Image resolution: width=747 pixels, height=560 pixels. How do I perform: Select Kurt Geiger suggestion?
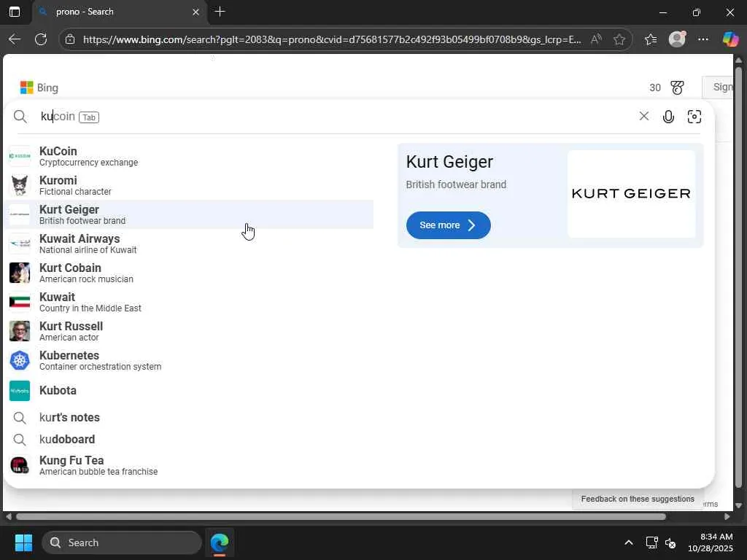tap(189, 214)
